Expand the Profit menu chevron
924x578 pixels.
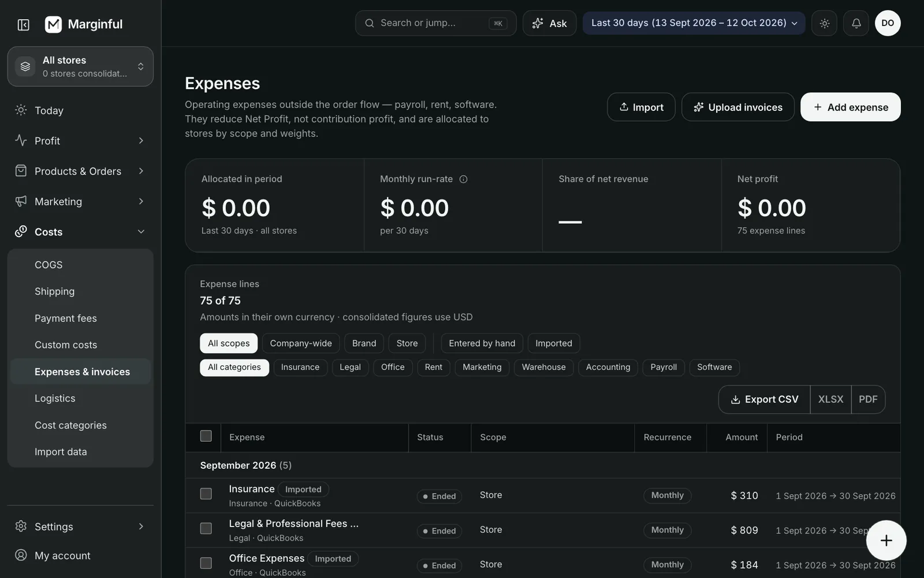pos(141,140)
